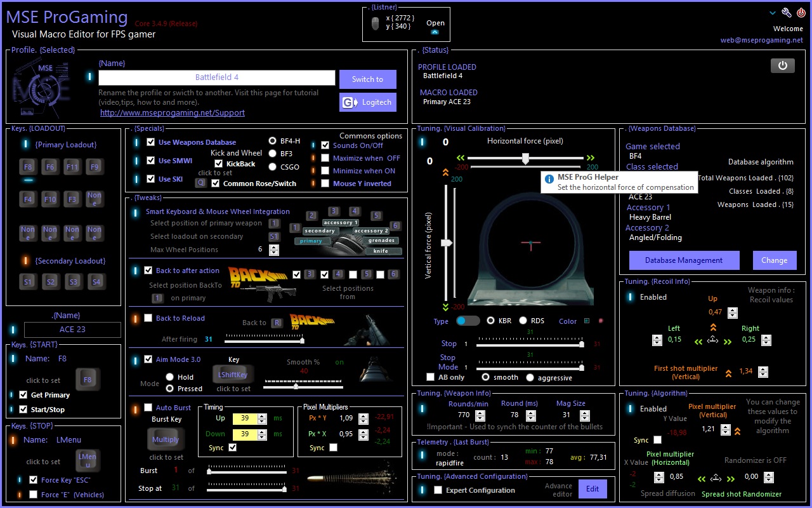Click the accessory 1 label on weapon wheel
Viewport: 812px width, 508px height.
[x=341, y=222]
